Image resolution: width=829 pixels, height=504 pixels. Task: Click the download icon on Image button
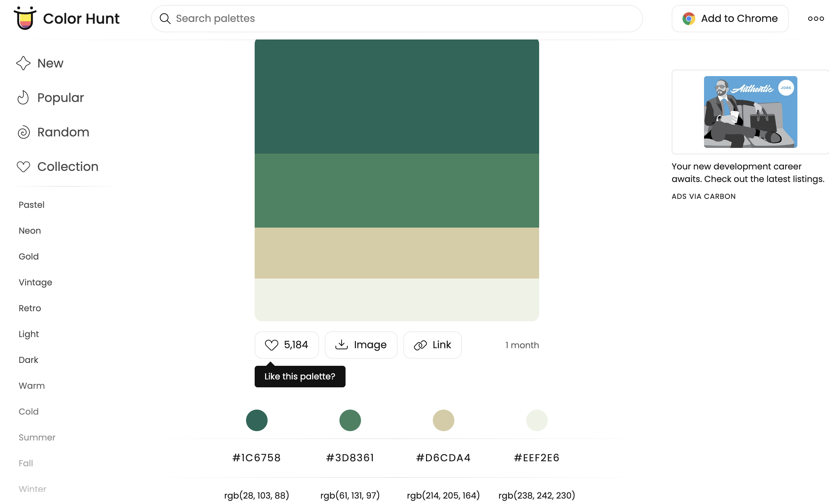342,345
